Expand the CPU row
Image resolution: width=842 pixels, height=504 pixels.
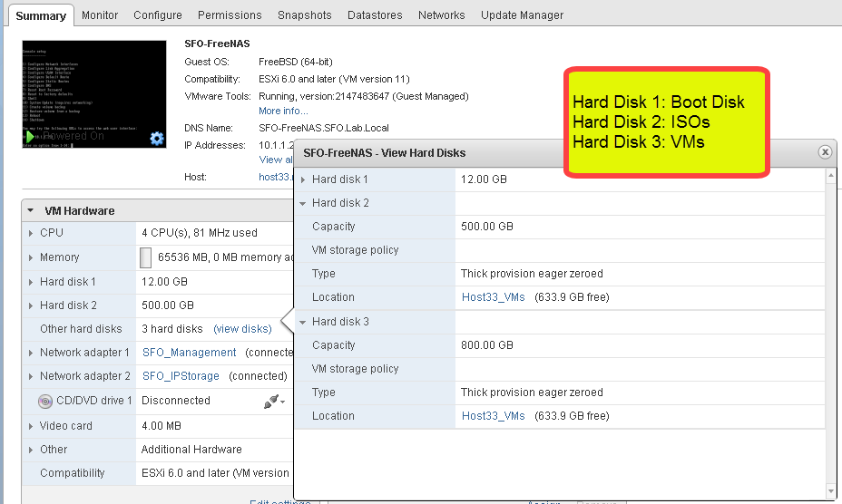click(x=32, y=234)
